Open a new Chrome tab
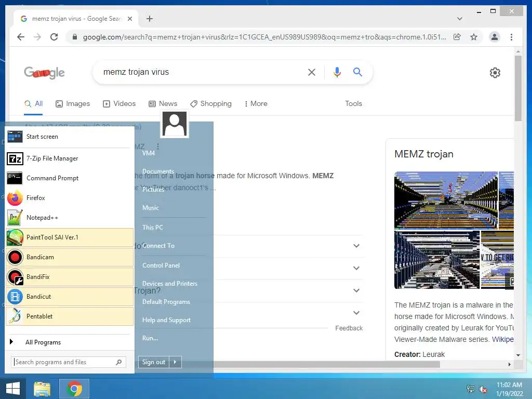 pyautogui.click(x=150, y=19)
